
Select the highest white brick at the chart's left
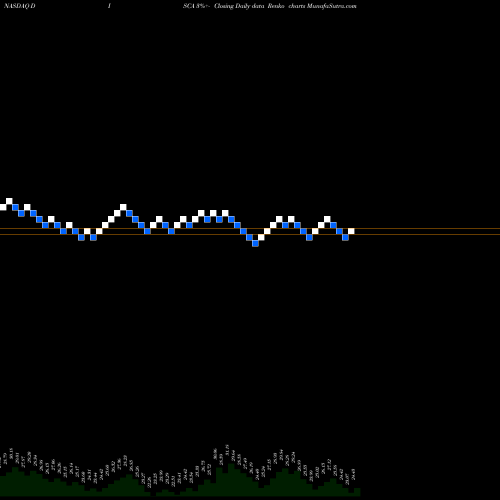click(9, 201)
